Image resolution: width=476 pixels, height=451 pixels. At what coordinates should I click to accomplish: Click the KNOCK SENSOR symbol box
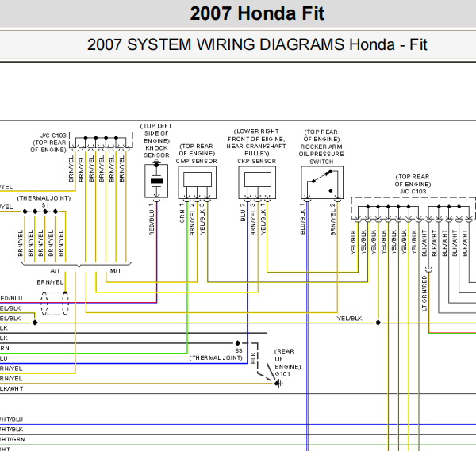tap(156, 181)
